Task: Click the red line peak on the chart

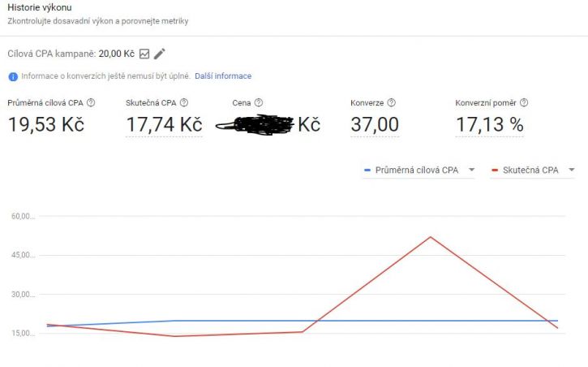Action: 431,237
